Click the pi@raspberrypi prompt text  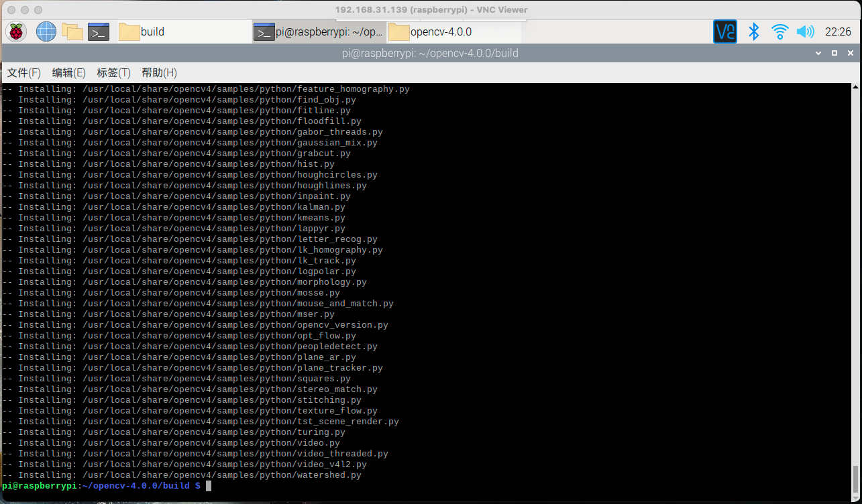40,486
